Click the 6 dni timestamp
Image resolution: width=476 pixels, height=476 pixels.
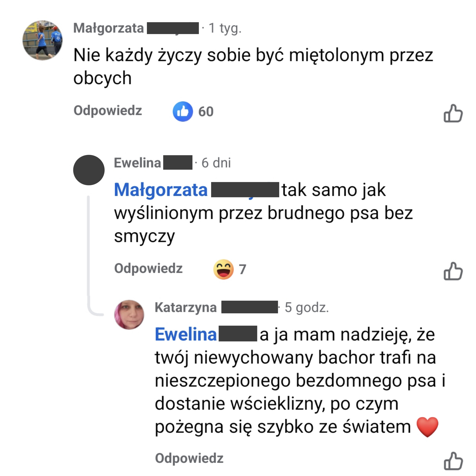tap(216, 163)
